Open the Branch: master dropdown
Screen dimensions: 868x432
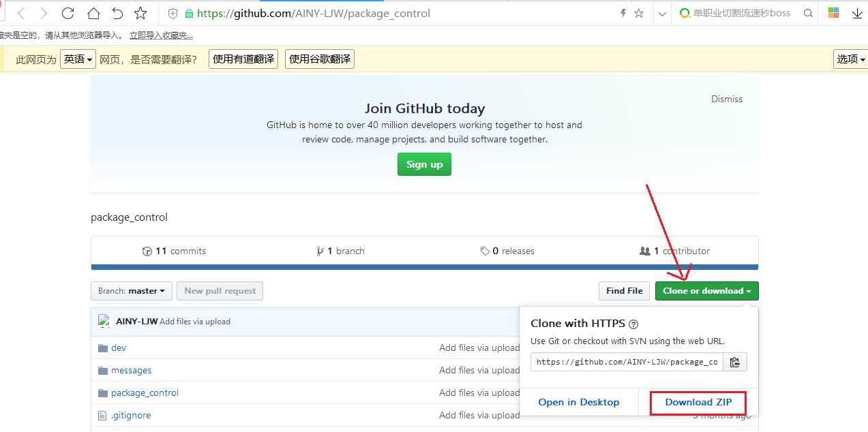(x=131, y=291)
